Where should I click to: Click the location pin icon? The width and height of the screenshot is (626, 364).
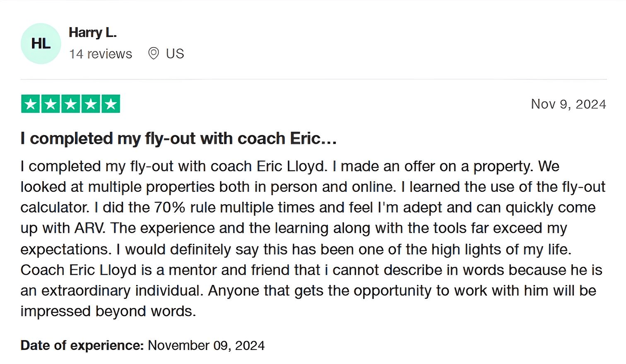(x=153, y=53)
